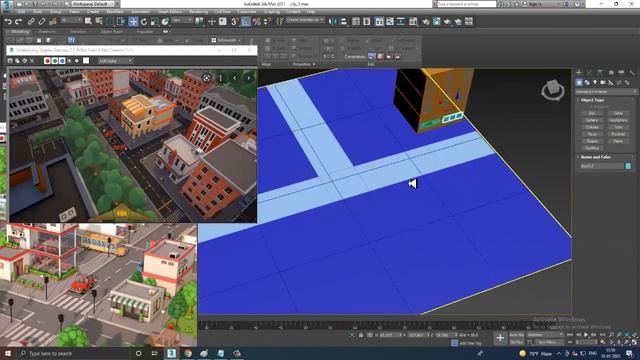Toggle Window/Crossing selection mode
The height and width of the screenshot is (360, 640).
pos(121,21)
